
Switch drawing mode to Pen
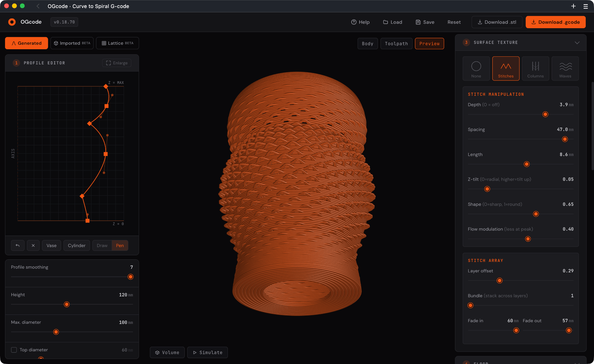click(x=120, y=245)
